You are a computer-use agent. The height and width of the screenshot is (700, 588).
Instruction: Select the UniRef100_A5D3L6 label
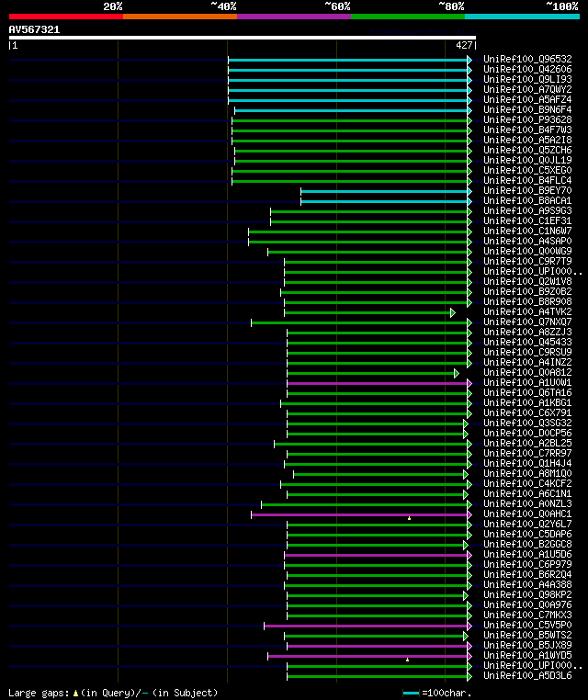[527, 675]
